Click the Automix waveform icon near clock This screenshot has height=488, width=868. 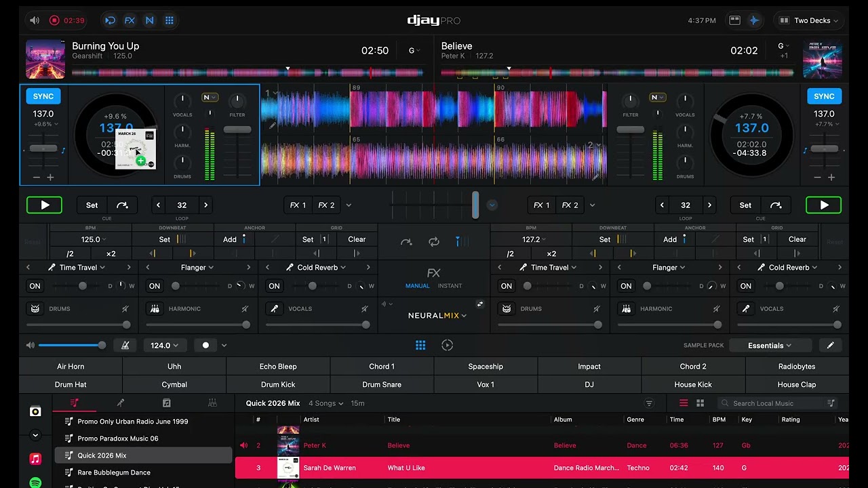[x=754, y=20]
